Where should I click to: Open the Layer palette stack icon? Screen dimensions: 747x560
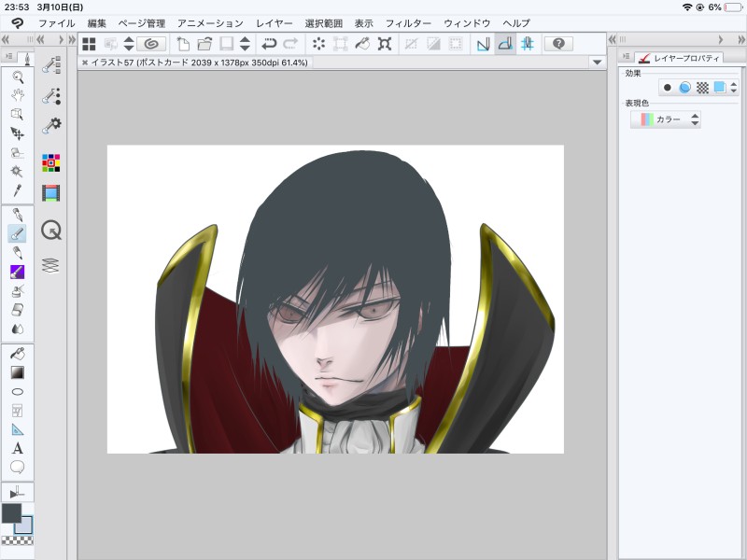point(51,265)
